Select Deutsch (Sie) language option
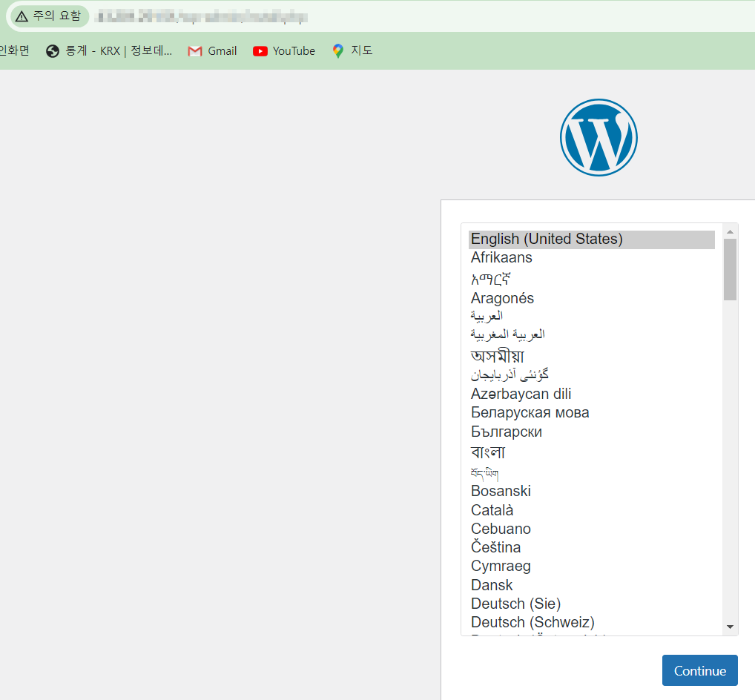This screenshot has width=755, height=700. (x=591, y=604)
